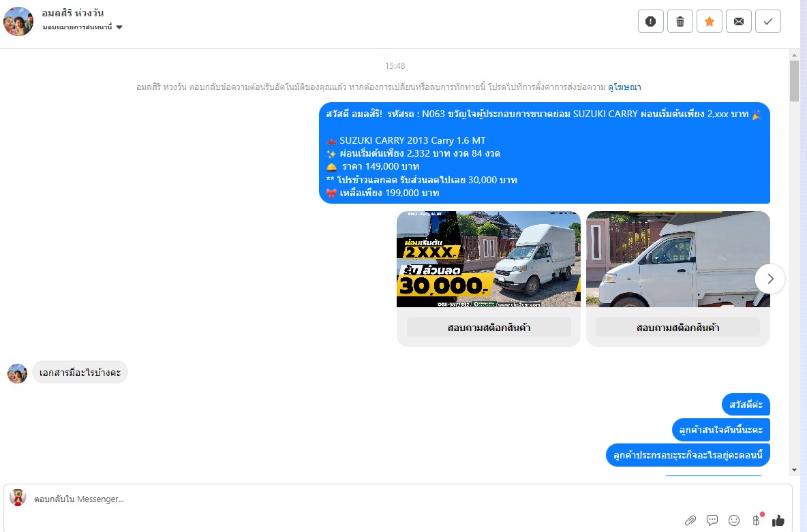This screenshot has height=532, width=807.
Task: Select the สวัสดีค่ะ message bubble
Action: [746, 405]
